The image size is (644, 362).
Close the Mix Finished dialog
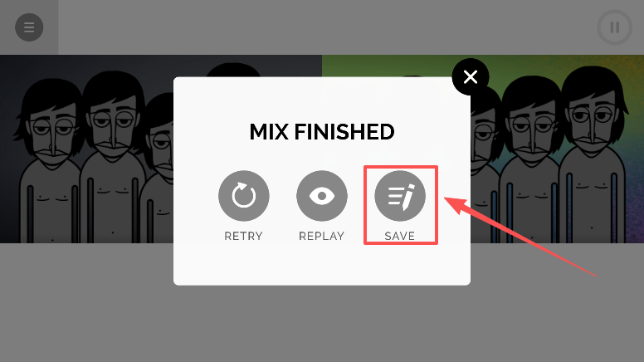(471, 77)
